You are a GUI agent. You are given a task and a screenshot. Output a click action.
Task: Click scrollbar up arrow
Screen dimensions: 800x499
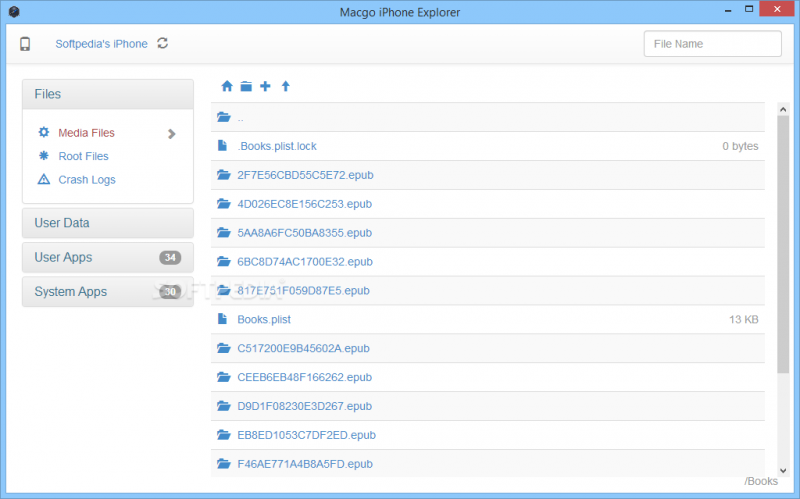[783, 109]
